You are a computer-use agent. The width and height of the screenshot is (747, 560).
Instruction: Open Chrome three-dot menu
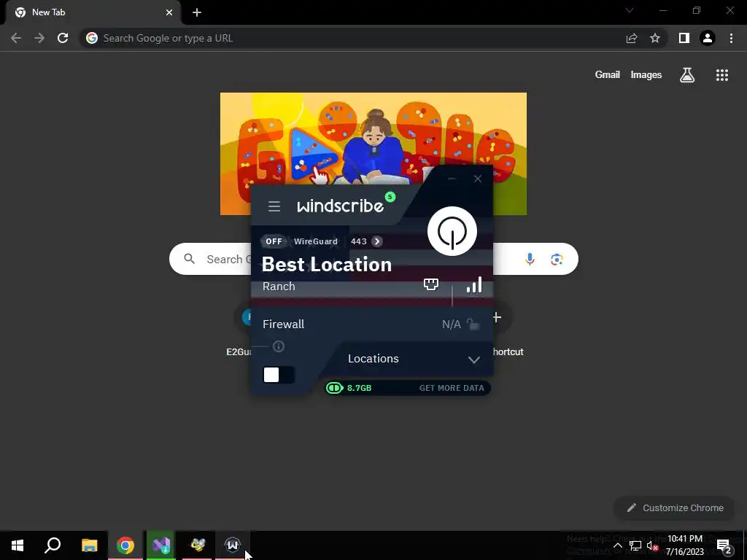point(731,38)
